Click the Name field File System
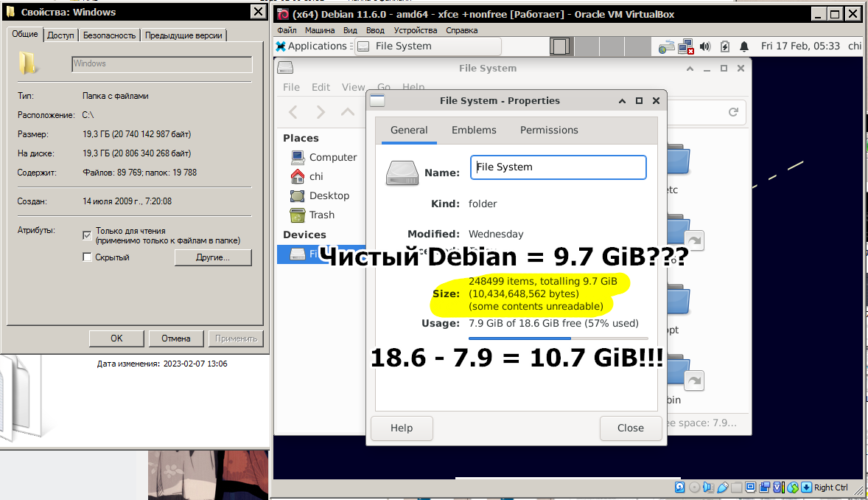Image resolution: width=868 pixels, height=500 pixels. point(558,167)
